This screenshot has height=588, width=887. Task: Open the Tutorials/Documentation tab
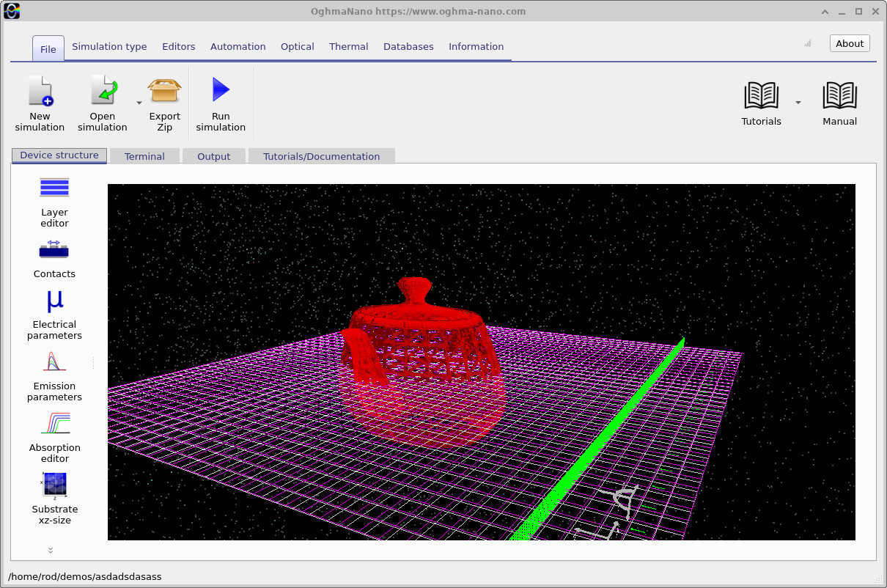click(322, 156)
